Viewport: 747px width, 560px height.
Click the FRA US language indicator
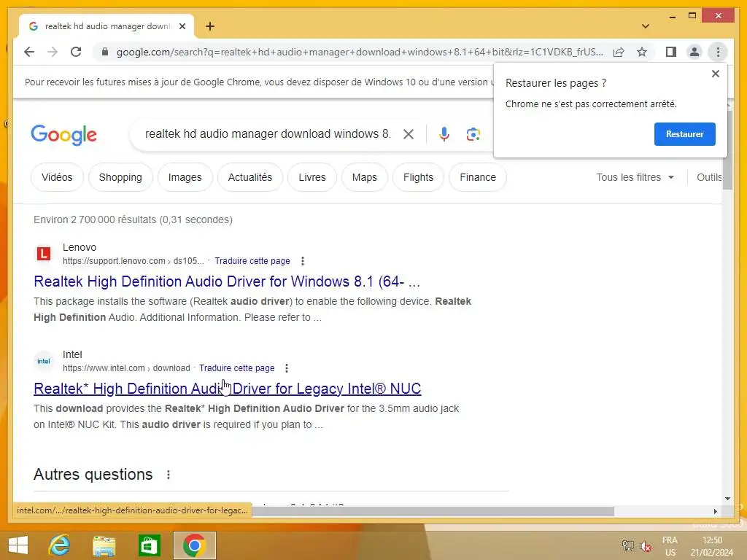click(x=670, y=546)
